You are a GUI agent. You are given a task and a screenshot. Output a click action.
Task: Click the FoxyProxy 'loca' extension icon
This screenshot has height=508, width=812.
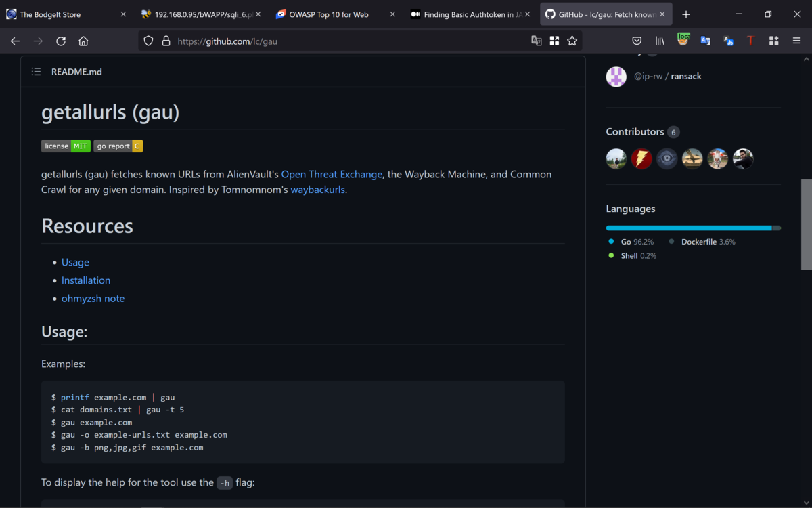point(683,39)
